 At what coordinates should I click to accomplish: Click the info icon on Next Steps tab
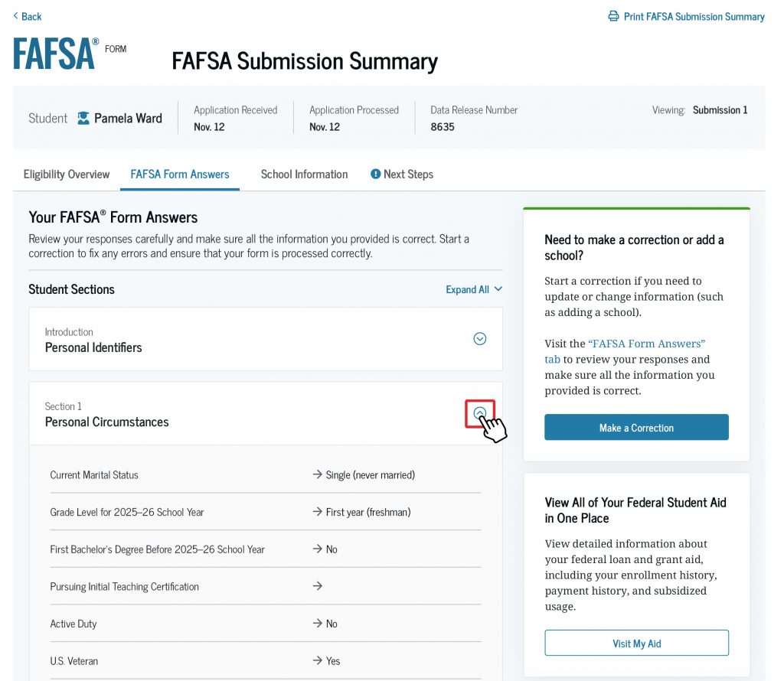(x=375, y=174)
